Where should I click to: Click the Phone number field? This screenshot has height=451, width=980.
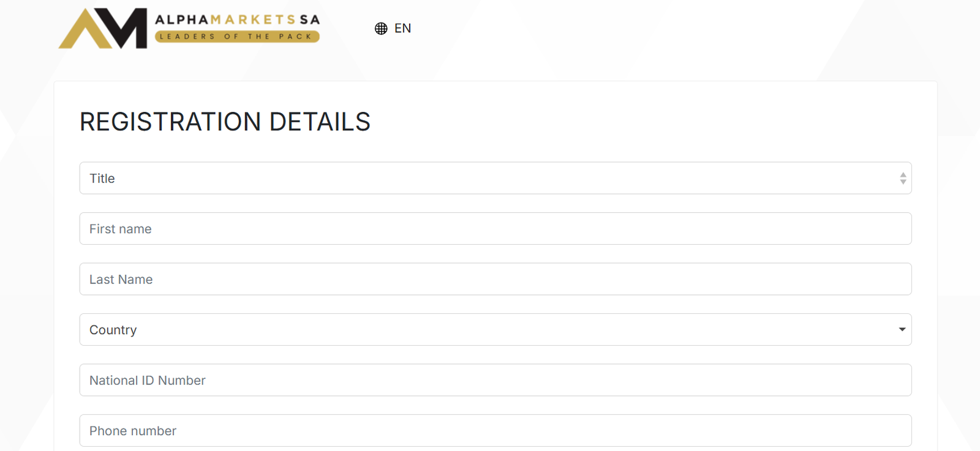496,431
